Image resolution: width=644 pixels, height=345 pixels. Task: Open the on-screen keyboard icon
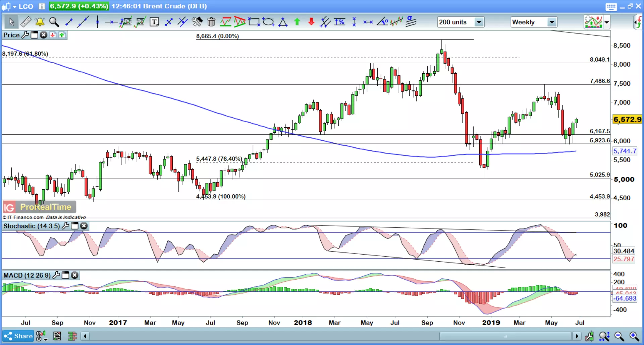(611, 6)
